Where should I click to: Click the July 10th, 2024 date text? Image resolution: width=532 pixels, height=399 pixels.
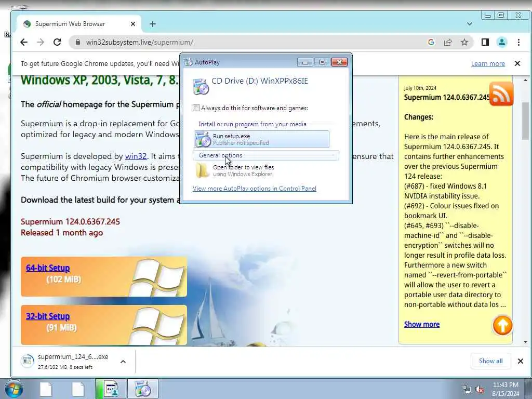[420, 88]
